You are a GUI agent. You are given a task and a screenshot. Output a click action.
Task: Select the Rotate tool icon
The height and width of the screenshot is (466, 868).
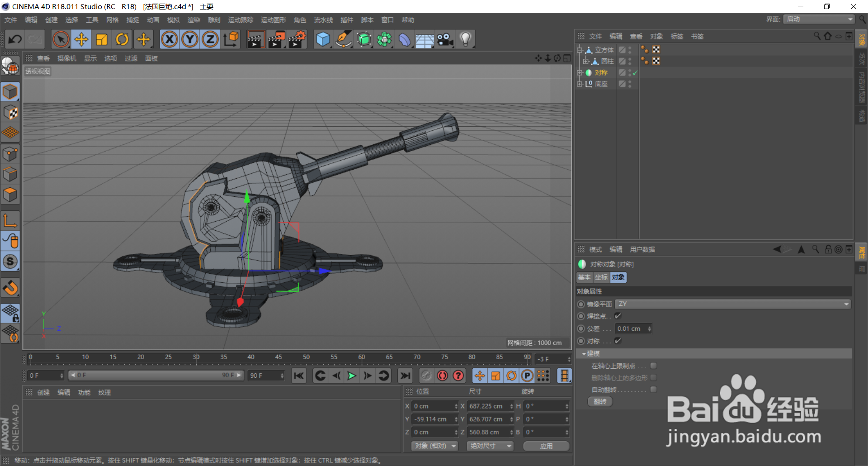(x=122, y=39)
